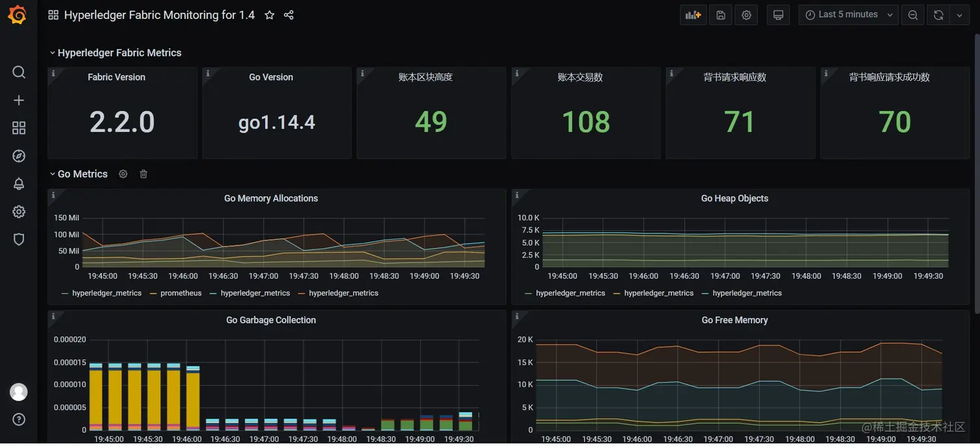Open Explore compass icon in sidebar
The image size is (980, 448).
[x=19, y=156]
